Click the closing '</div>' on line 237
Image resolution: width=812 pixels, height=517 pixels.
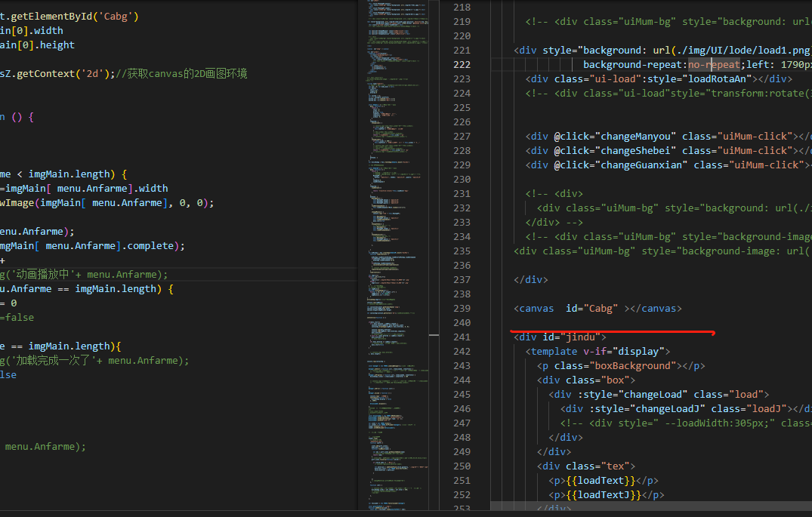click(531, 279)
